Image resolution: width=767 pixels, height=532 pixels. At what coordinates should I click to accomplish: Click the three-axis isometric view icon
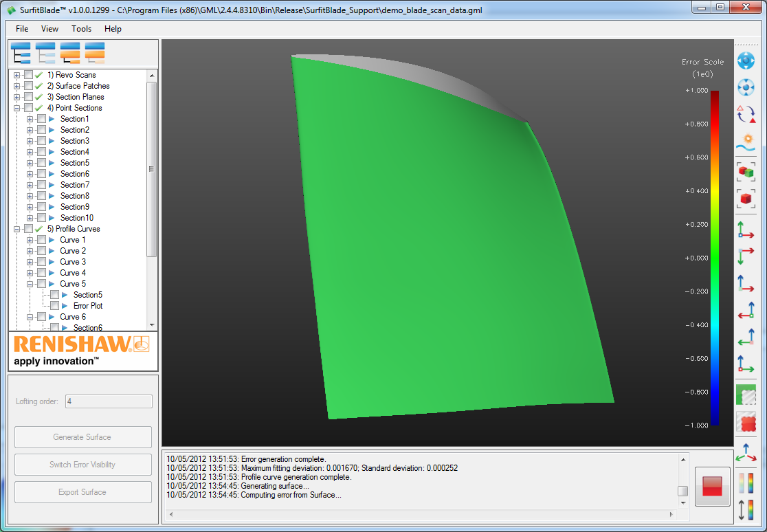[746, 453]
